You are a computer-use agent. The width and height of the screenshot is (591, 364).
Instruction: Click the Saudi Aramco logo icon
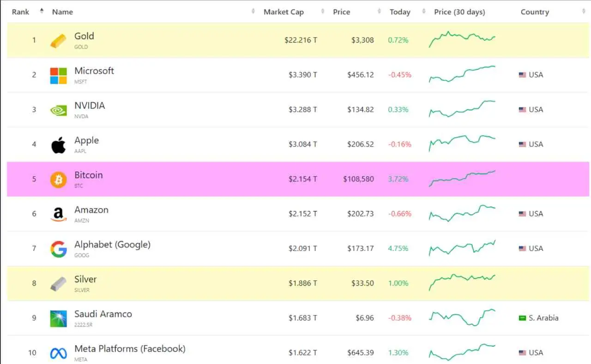58,319
